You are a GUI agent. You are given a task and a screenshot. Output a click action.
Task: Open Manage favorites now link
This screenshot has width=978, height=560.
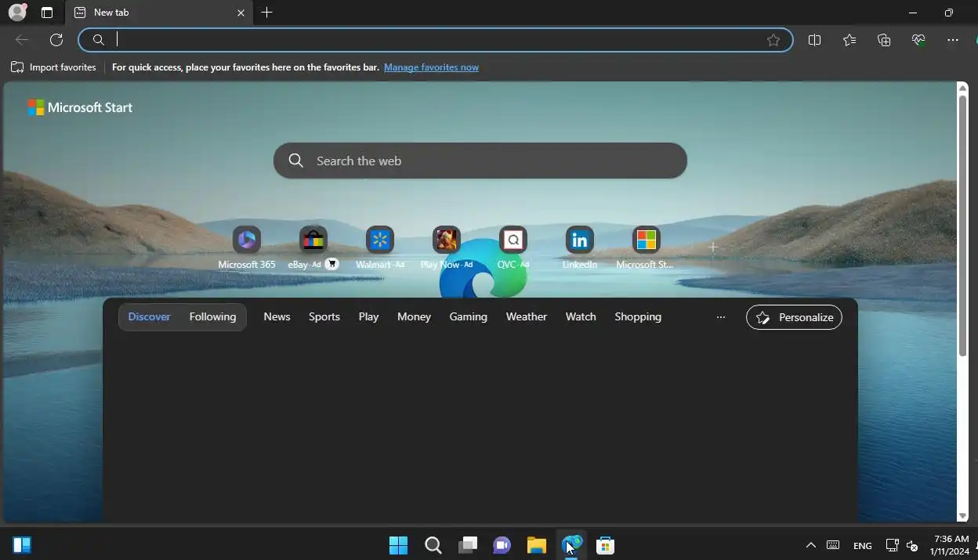click(431, 67)
